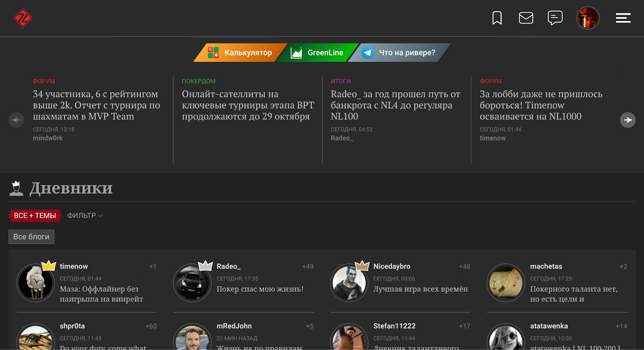The height and width of the screenshot is (350, 644).
Task: Open the mail envelope icon
Action: pyautogui.click(x=526, y=18)
